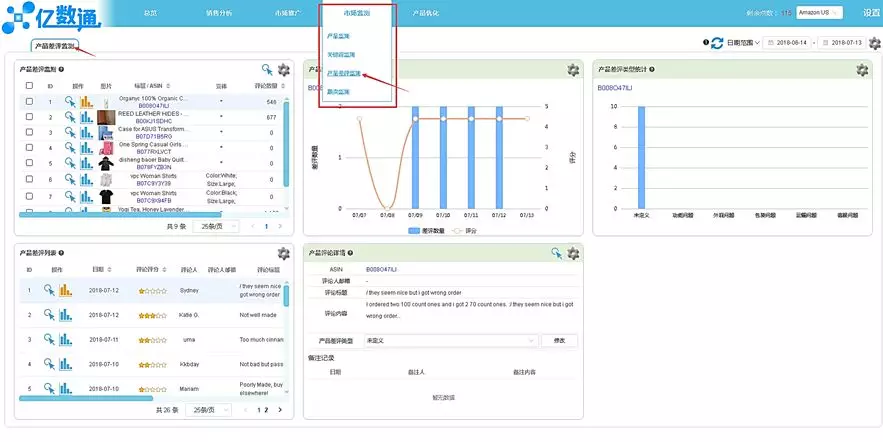This screenshot has width=883, height=442.
Task: Open the gear settings beside the date range
Action: click(x=874, y=43)
